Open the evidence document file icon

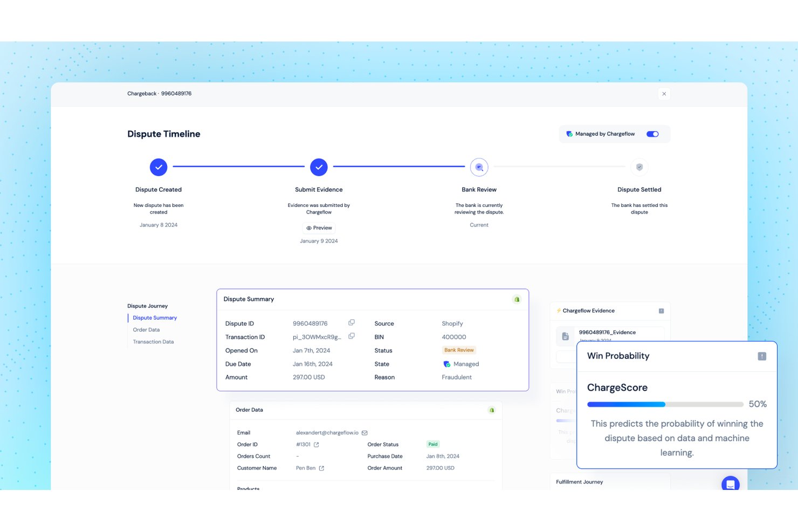[565, 336]
